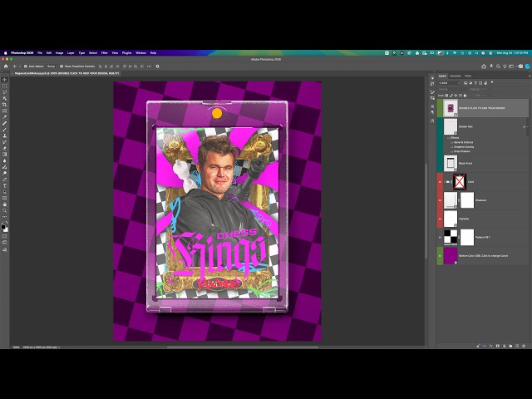Click the Home icon in options bar
The height and width of the screenshot is (399, 532).
tap(6, 66)
